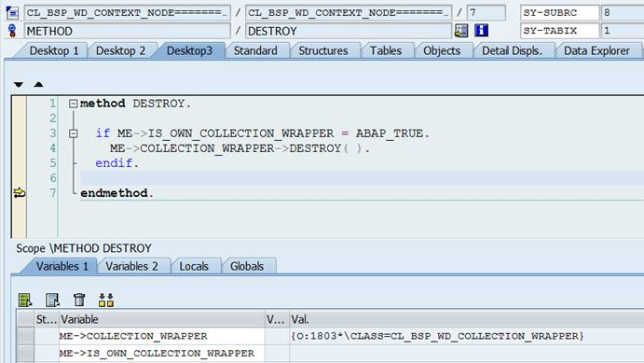
Task: Click the 'if ME->IS_OWN_COLLECTION_WRAPPER = ABAP_TRUE.' line
Action: pyautogui.click(x=263, y=133)
